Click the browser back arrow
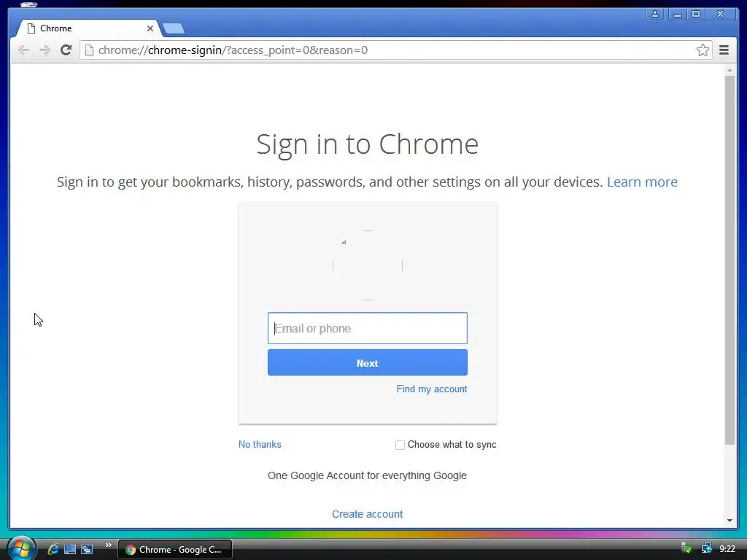747x560 pixels. point(23,50)
